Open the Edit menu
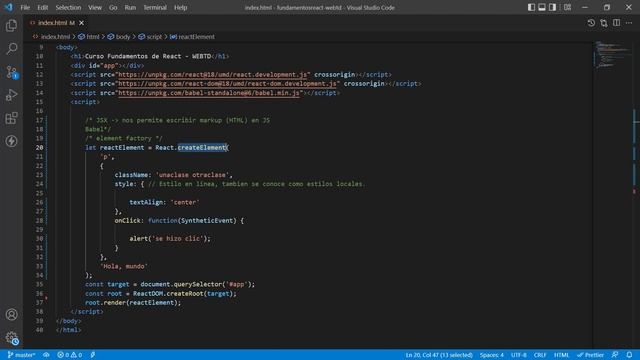The image size is (640, 360). [x=42, y=7]
